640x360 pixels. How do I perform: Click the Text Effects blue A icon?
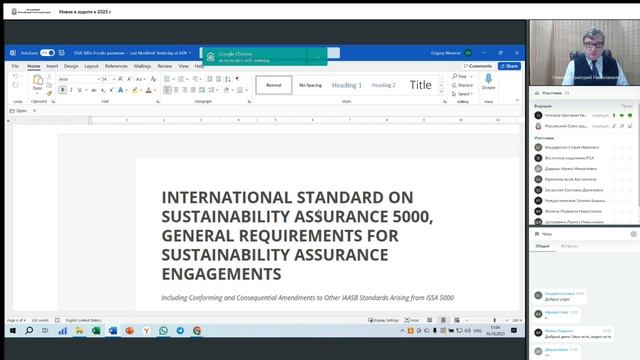tap(121, 90)
